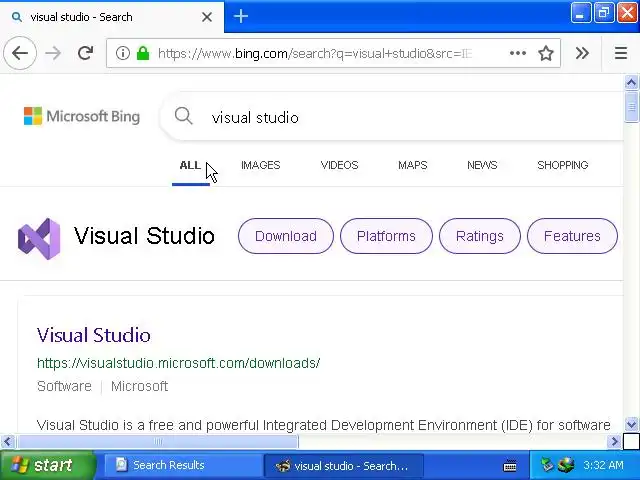Click the magnifier icon in the Bing search box

pyautogui.click(x=183, y=116)
